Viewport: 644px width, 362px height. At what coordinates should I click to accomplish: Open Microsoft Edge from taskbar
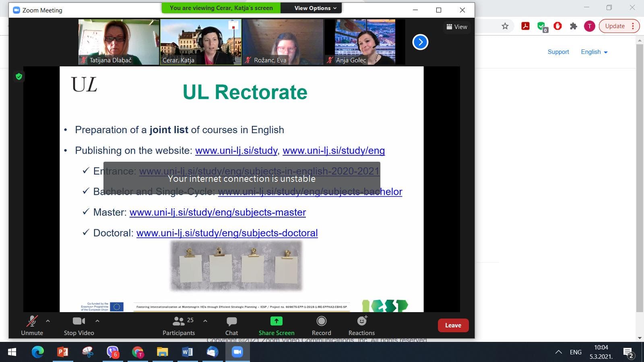pos(38,352)
